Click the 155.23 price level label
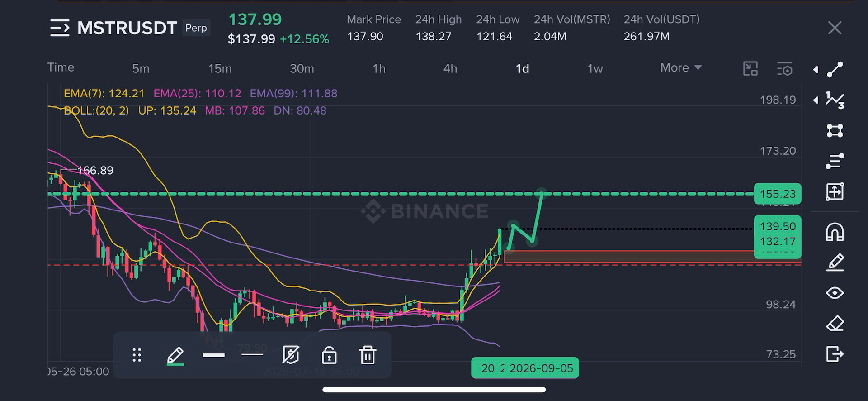Image resolution: width=868 pixels, height=401 pixels. [x=778, y=194]
